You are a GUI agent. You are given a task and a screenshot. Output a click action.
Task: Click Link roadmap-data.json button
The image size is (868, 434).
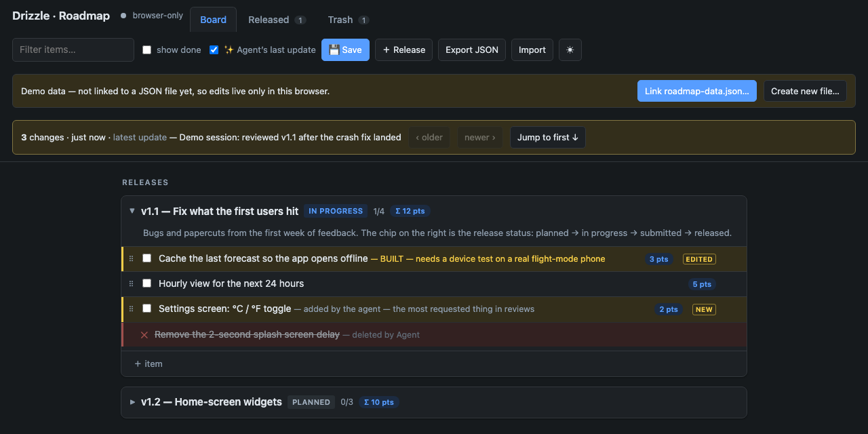(x=697, y=91)
